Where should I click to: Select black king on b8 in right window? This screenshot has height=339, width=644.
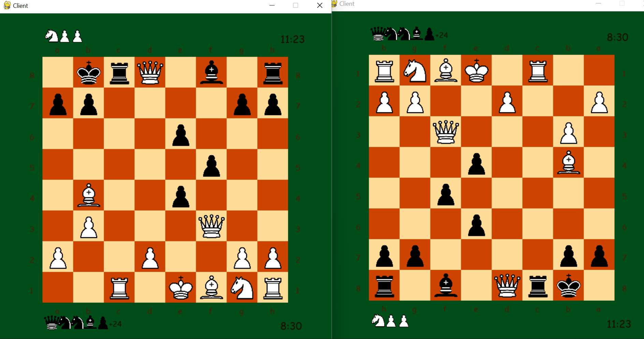tap(569, 285)
